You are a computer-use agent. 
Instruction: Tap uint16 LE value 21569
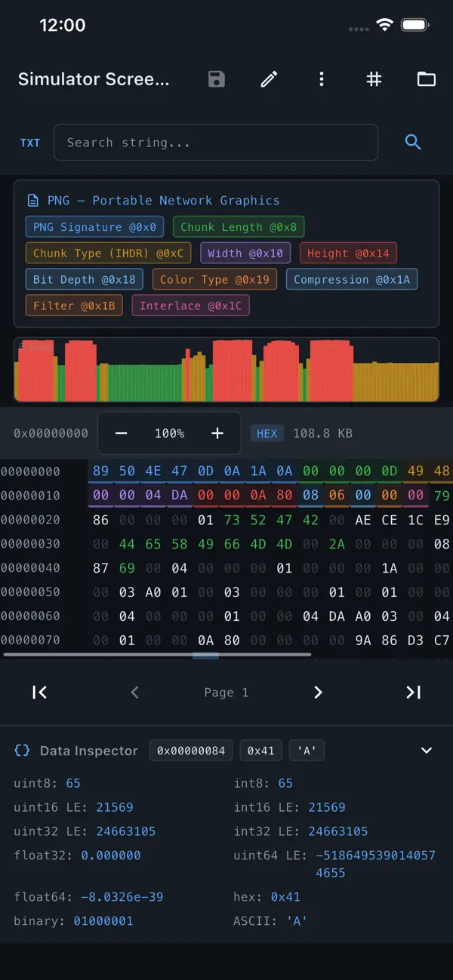[114, 807]
